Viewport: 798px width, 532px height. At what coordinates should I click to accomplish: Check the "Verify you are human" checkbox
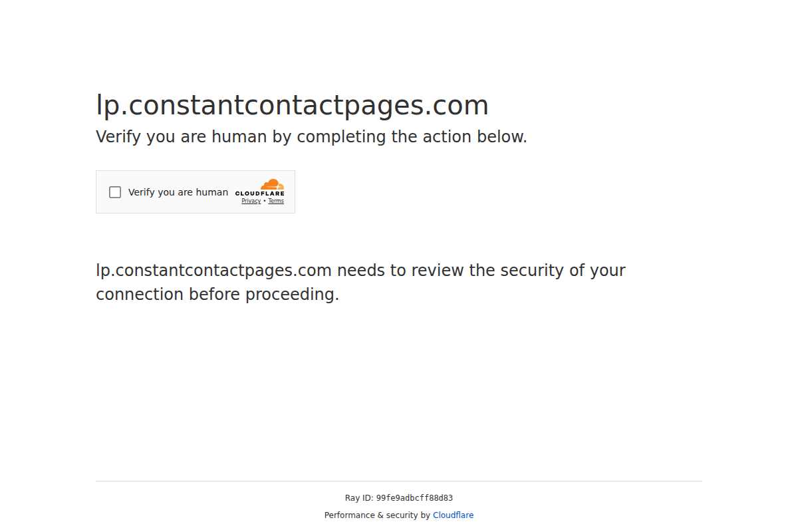(115, 192)
